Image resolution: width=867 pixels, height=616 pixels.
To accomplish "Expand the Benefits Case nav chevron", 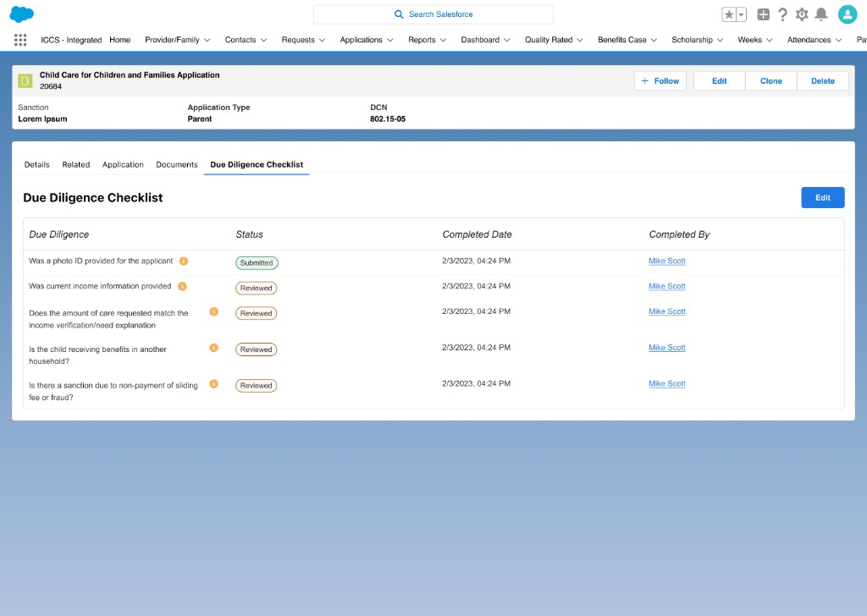I will click(654, 40).
